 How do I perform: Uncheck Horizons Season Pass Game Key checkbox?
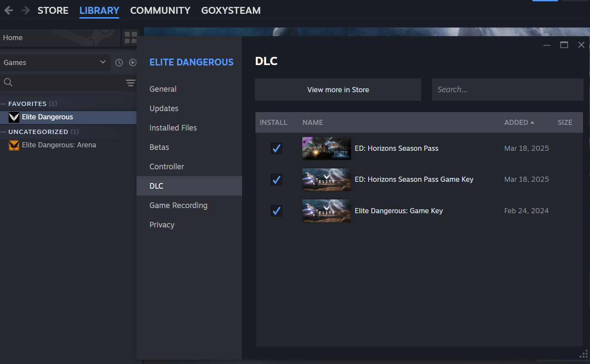(276, 180)
